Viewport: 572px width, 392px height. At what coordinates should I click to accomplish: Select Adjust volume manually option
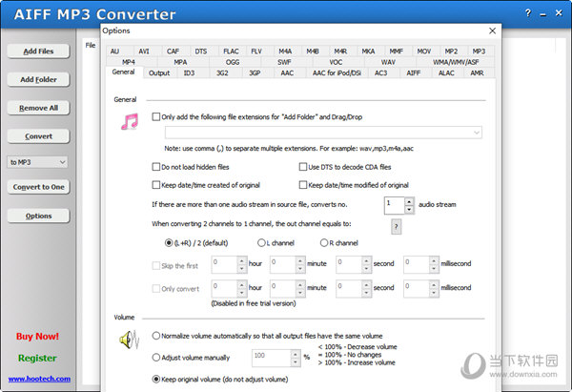coord(155,358)
